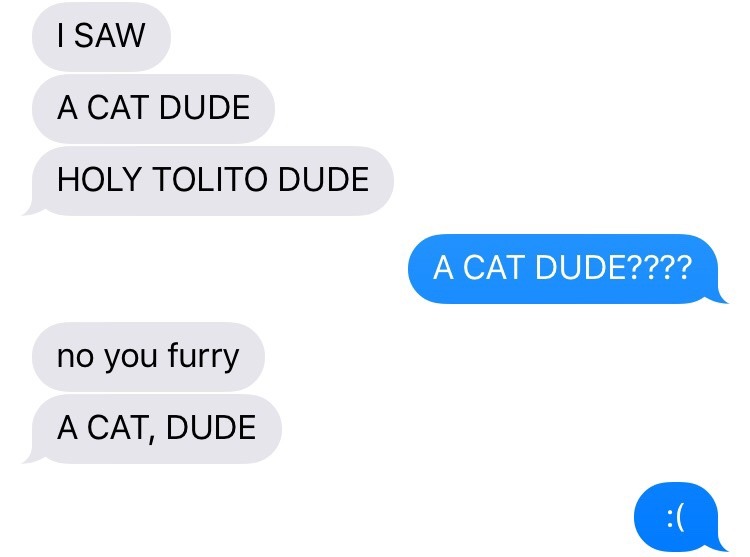Click the word "SAW" in the first message
The width and height of the screenshot is (750, 557).
110,35
